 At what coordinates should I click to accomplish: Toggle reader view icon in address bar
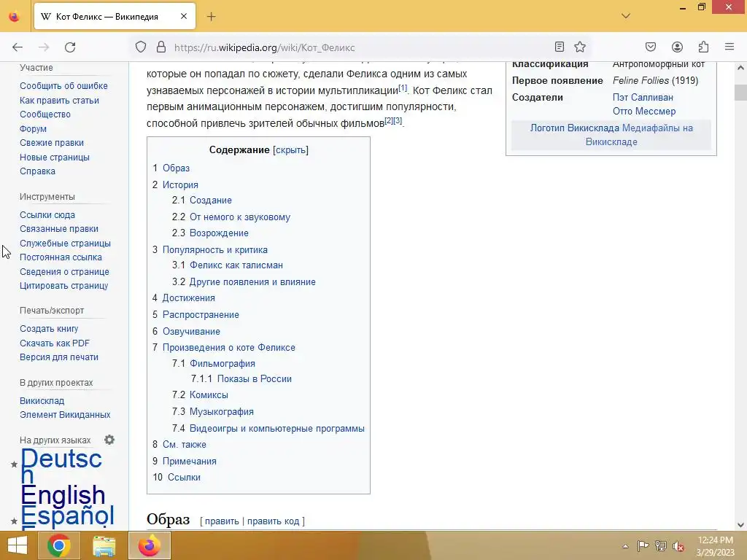click(x=560, y=47)
